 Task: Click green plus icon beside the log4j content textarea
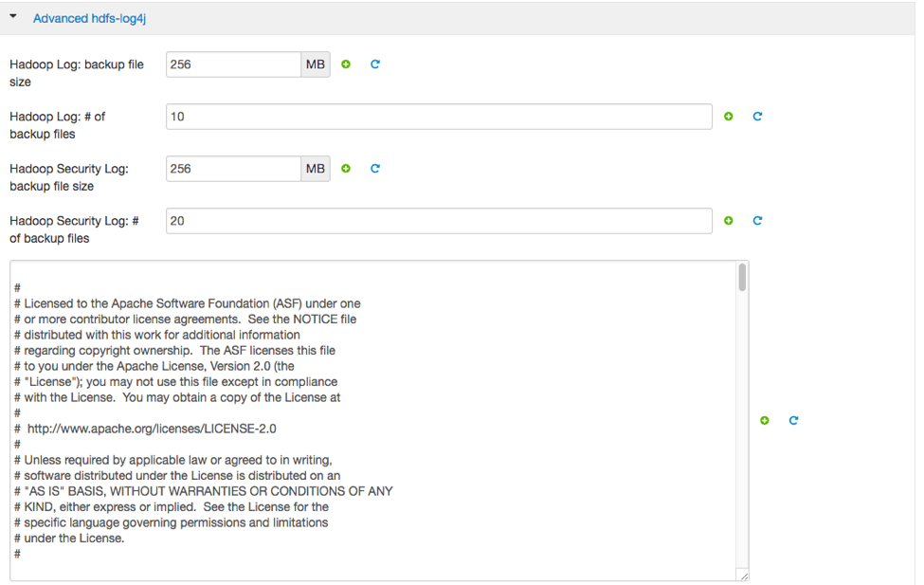point(765,420)
